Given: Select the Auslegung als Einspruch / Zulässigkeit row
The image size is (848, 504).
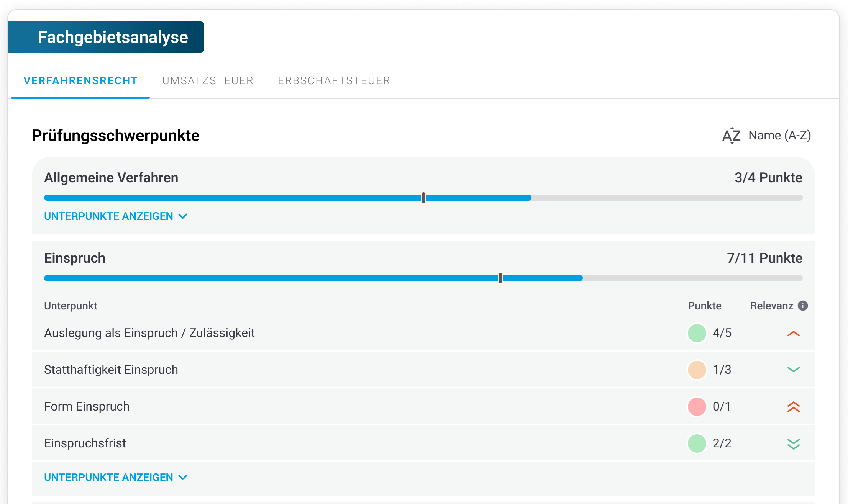Looking at the screenshot, I should (x=149, y=333).
